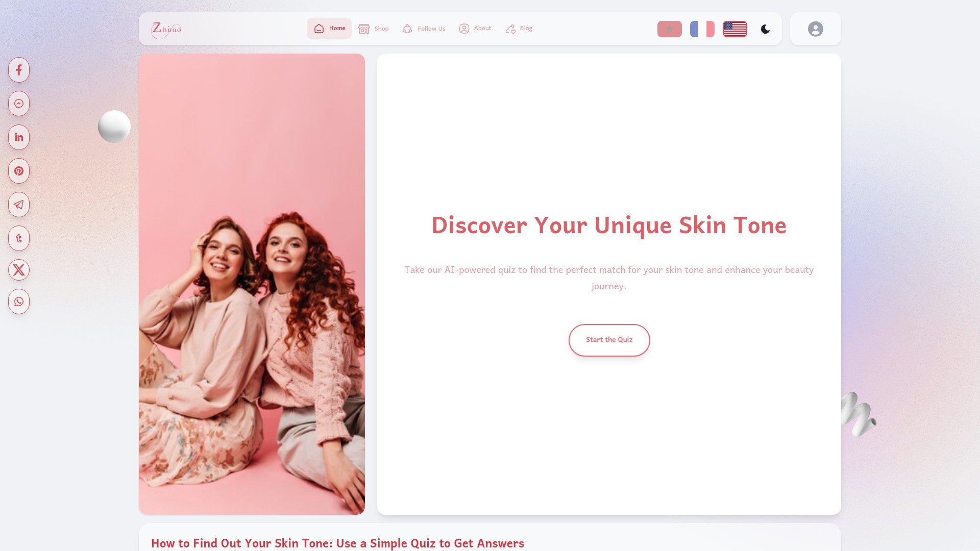Select the Pinterest icon

click(19, 171)
